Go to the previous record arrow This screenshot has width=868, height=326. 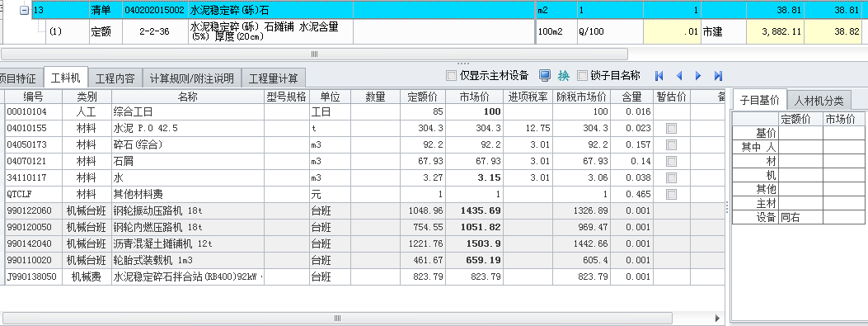tap(679, 75)
